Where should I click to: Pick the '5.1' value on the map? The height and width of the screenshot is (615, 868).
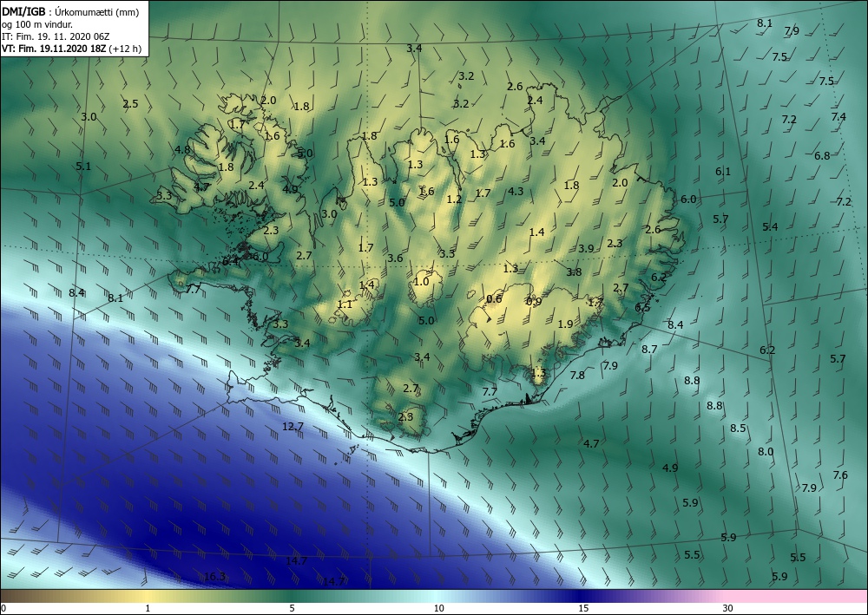tap(83, 166)
